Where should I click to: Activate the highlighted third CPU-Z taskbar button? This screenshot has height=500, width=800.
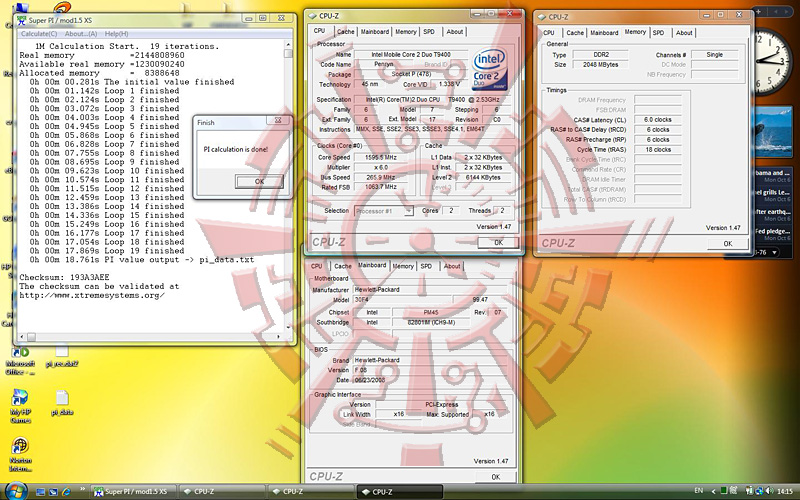(399, 492)
